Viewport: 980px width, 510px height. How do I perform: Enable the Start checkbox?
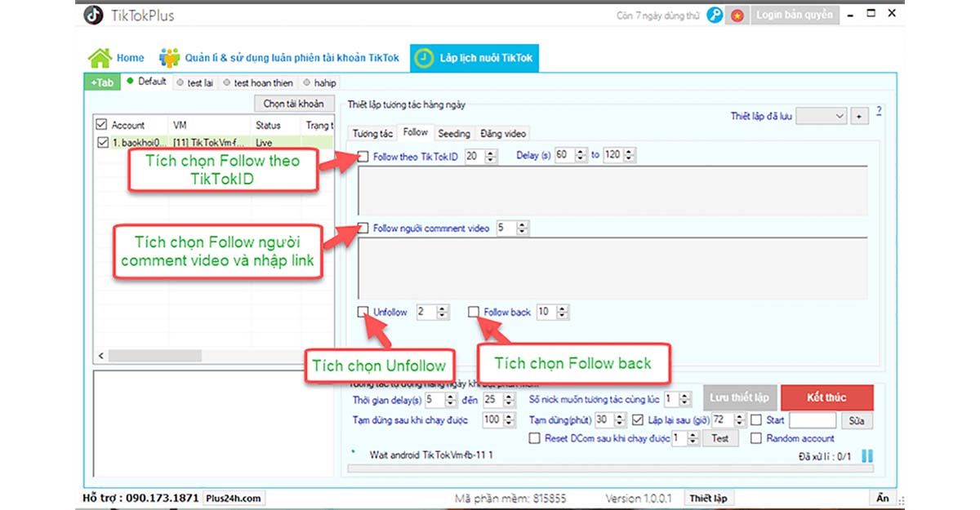pyautogui.click(x=756, y=421)
